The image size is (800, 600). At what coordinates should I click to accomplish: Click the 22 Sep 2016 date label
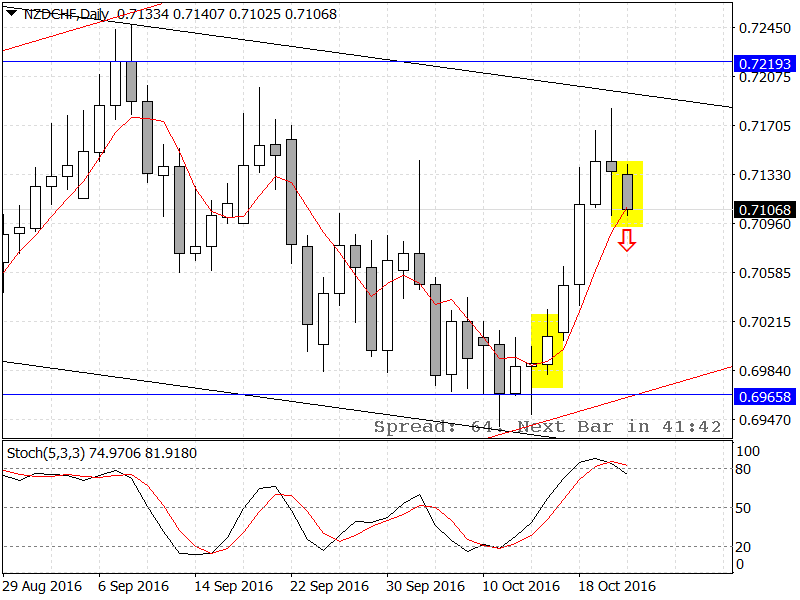click(330, 586)
